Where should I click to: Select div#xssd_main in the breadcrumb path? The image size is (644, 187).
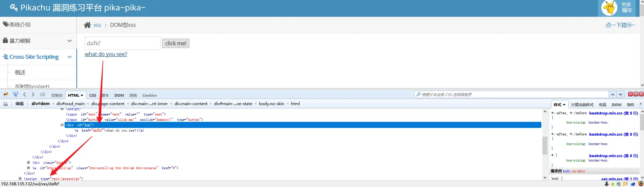pos(70,104)
